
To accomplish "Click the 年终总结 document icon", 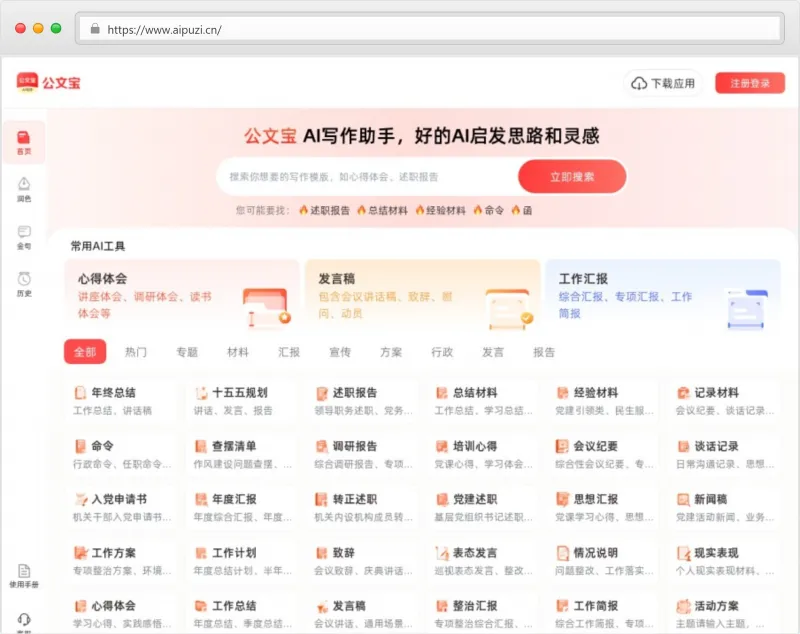I will point(82,390).
